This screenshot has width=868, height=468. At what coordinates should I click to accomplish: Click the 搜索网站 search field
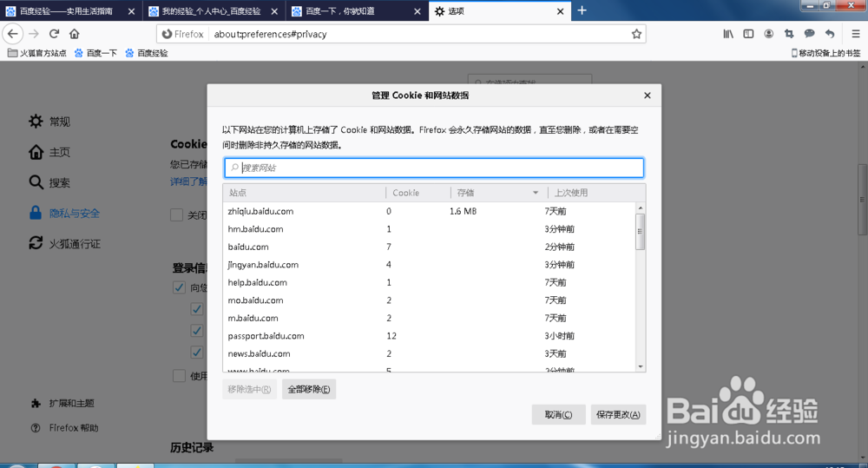(x=434, y=168)
